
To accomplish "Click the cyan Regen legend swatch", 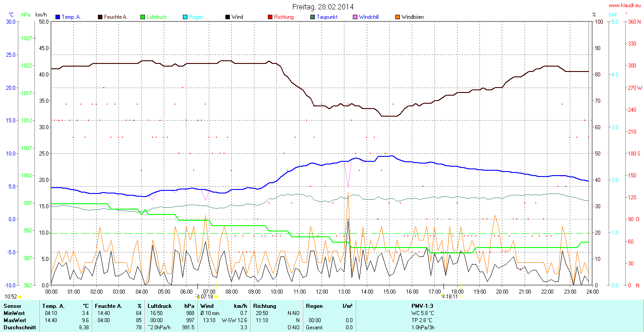I will (185, 17).
